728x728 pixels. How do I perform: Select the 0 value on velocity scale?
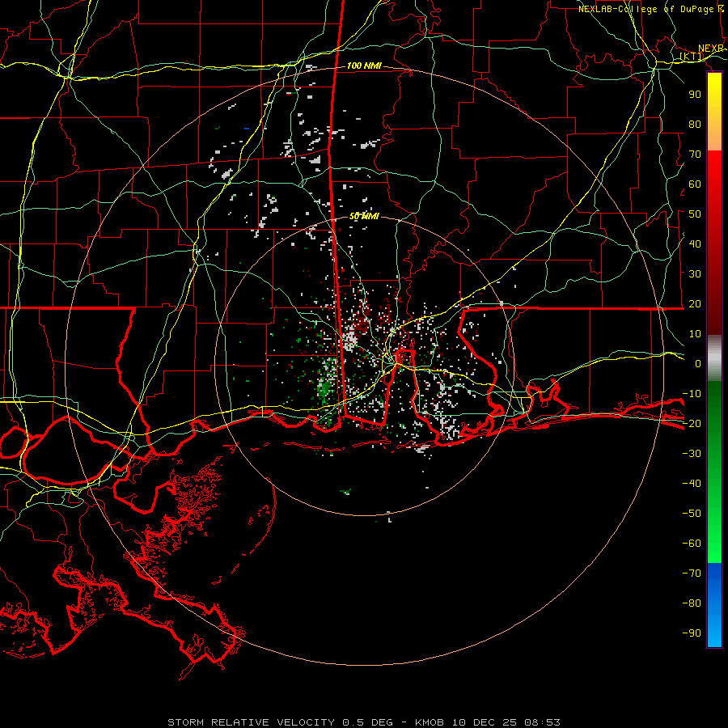(698, 364)
